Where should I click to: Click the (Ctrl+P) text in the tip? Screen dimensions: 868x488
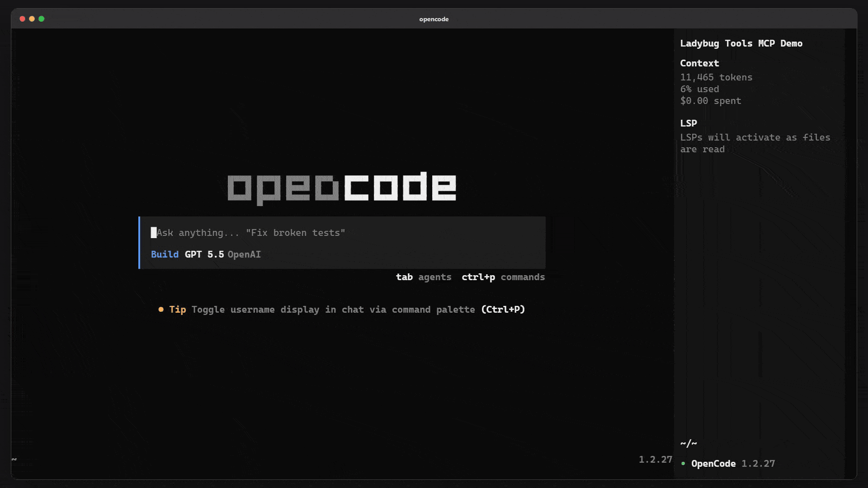pyautogui.click(x=503, y=310)
